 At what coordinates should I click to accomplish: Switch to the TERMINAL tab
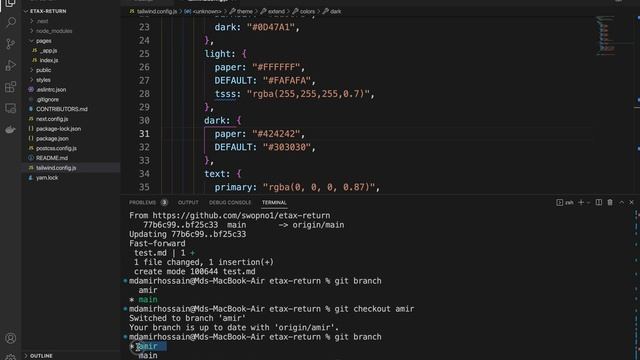pyautogui.click(x=274, y=202)
